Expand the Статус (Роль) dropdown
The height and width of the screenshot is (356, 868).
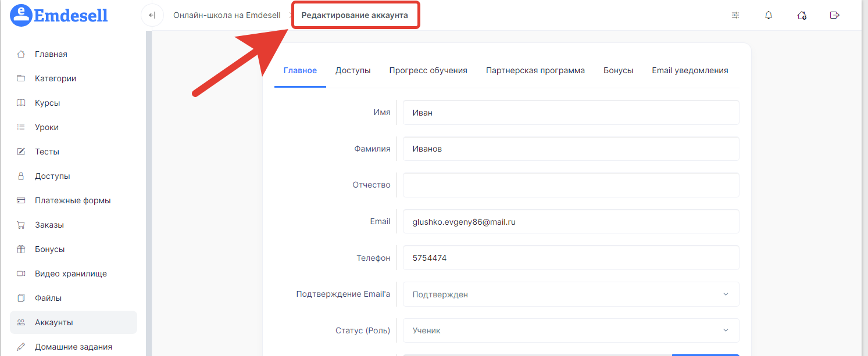pos(570,330)
